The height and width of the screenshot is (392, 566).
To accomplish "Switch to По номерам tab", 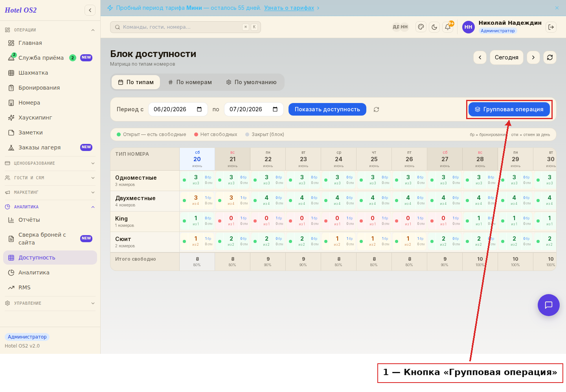I will pyautogui.click(x=190, y=82).
